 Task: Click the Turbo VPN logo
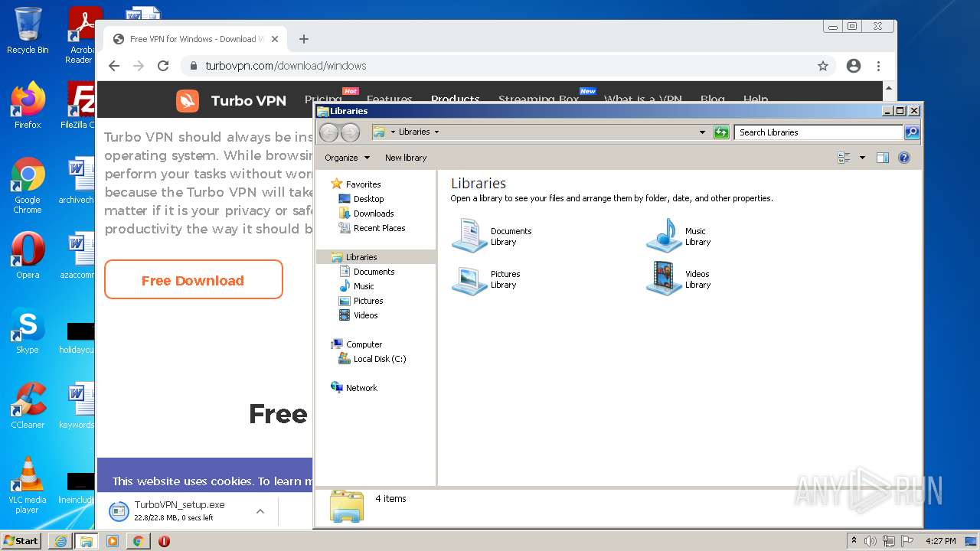231,100
